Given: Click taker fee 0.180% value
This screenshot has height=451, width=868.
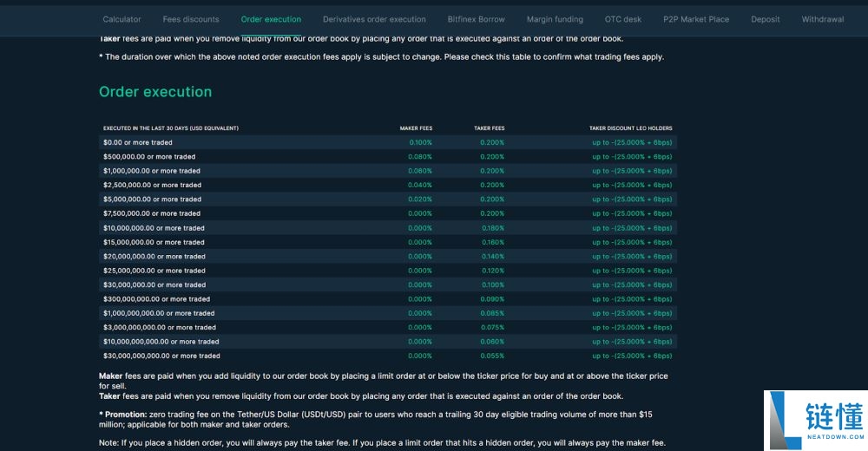Looking at the screenshot, I should tap(493, 228).
